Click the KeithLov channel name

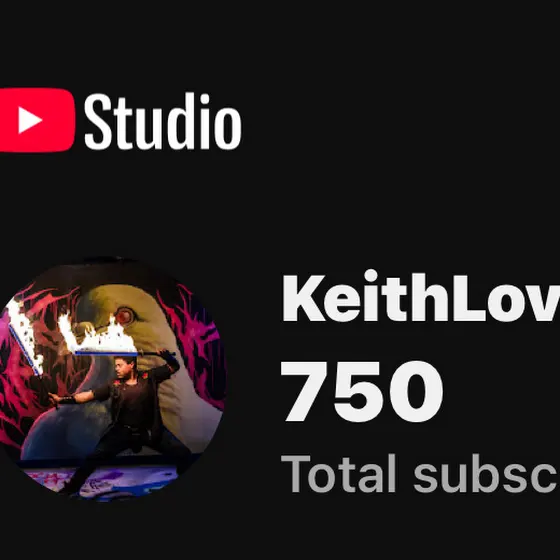pos(421,296)
